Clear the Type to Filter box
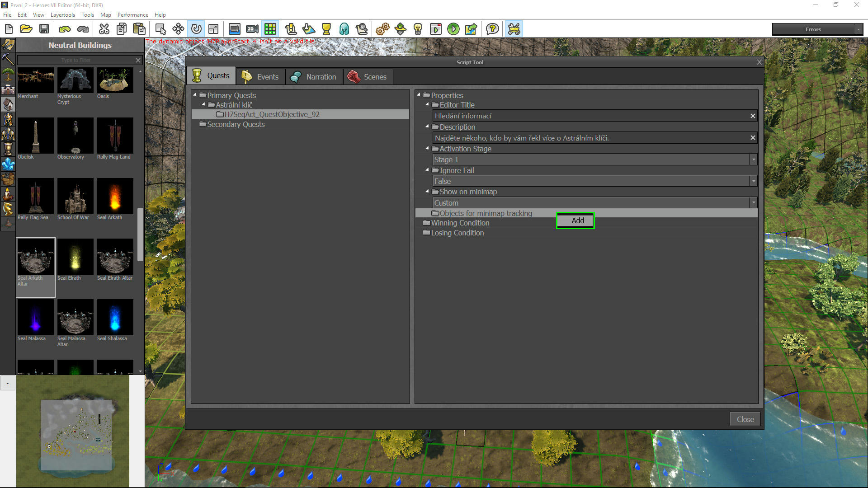 [138, 60]
